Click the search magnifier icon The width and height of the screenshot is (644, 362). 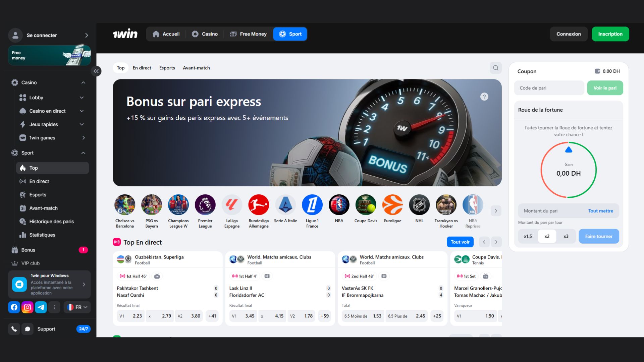pos(495,68)
